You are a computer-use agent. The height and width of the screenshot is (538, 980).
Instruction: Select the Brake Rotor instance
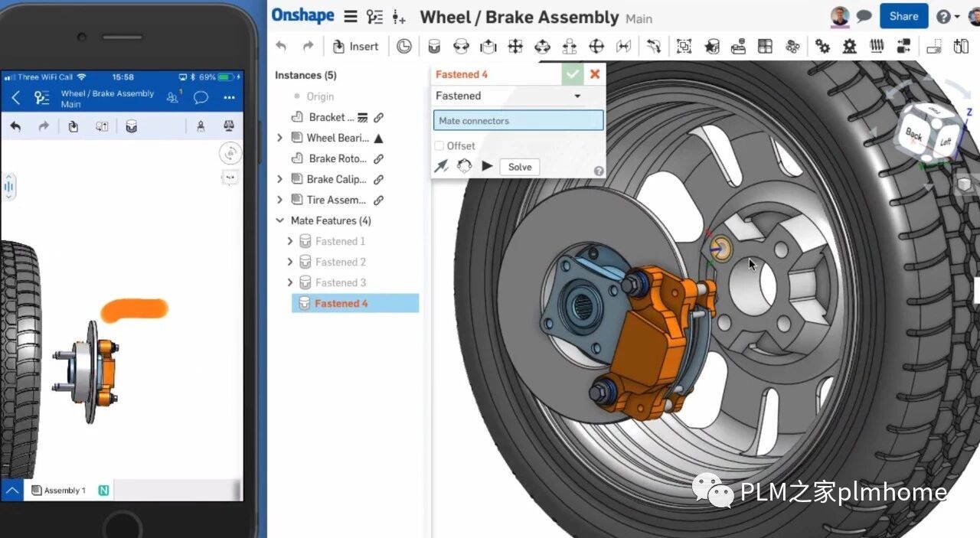click(x=338, y=158)
